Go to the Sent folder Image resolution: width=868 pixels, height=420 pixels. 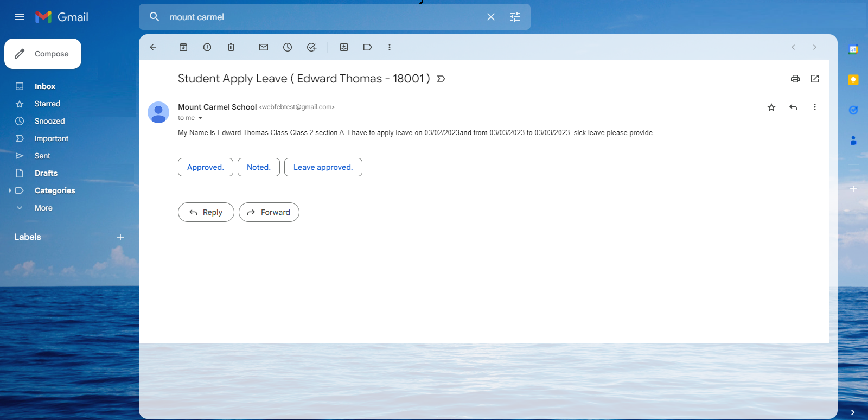pos(42,156)
